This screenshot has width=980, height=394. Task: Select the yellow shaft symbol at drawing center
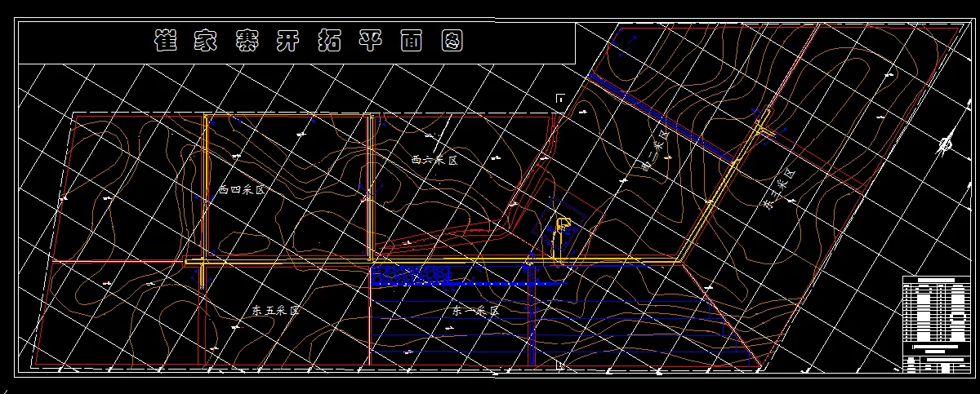(562, 224)
